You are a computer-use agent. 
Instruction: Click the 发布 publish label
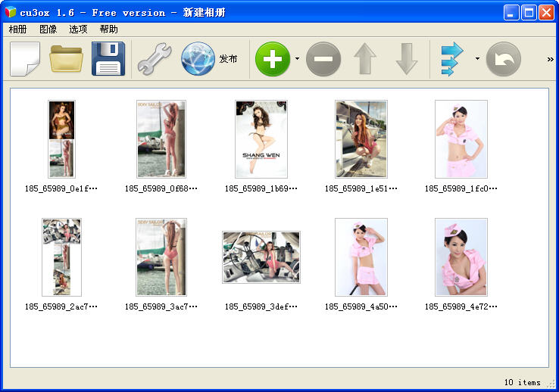(228, 59)
